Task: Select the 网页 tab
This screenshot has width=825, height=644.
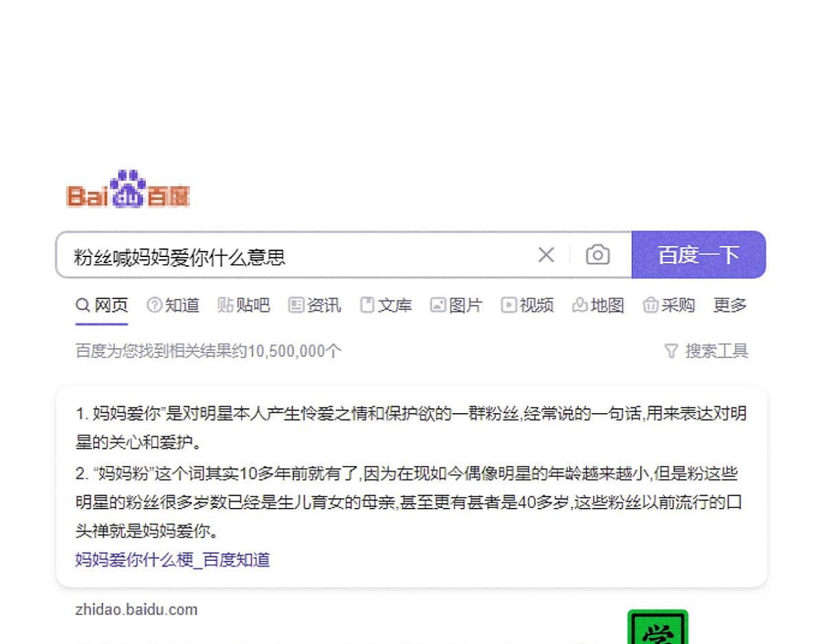Action: click(102, 305)
